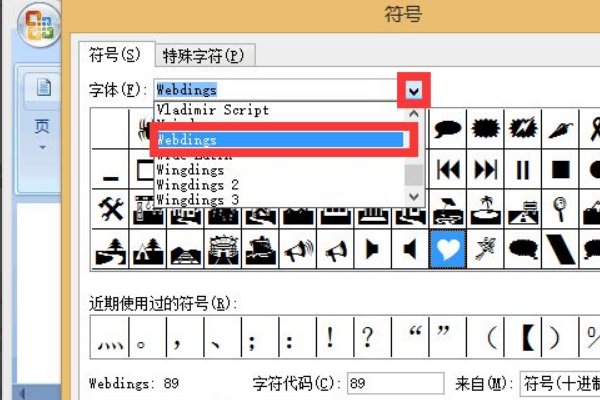This screenshot has height=400, width=600.
Task: Insert recent closing curly quote symbol
Action: [x=448, y=337]
